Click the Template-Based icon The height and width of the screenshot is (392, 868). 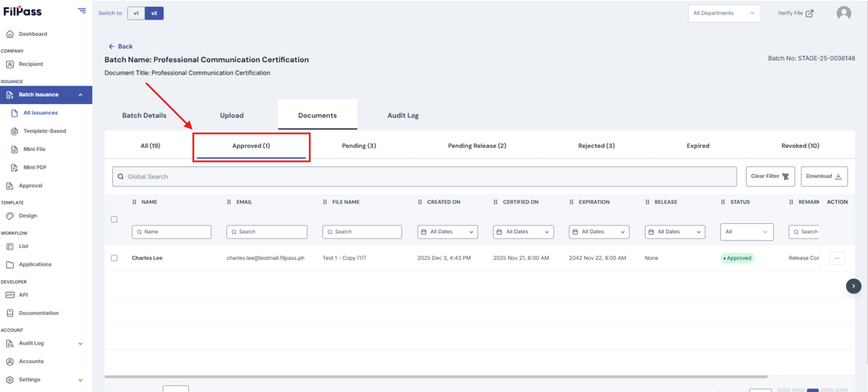tap(15, 131)
